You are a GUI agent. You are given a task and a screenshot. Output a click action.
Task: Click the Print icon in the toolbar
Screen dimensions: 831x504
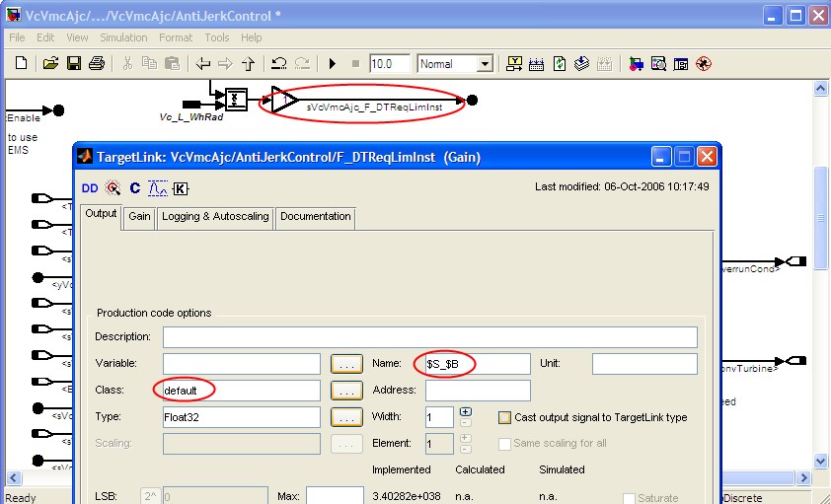96,64
